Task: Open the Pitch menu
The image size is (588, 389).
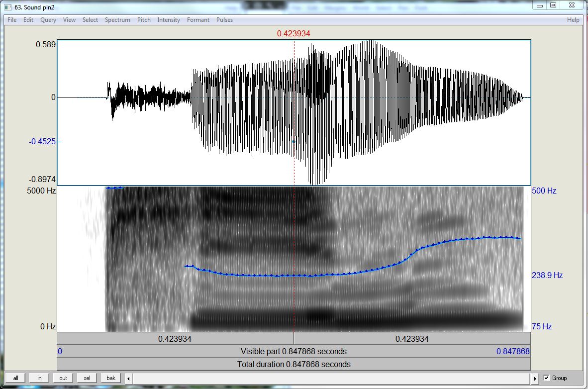Action: point(144,20)
